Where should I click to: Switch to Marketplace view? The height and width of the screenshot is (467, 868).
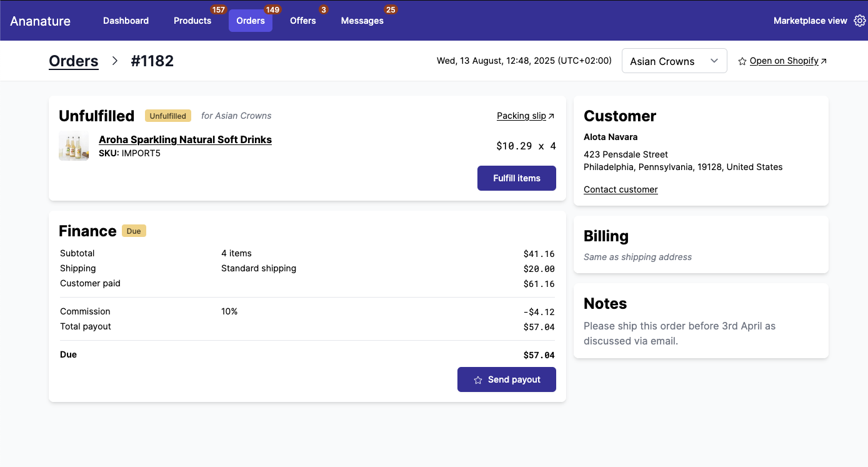[810, 21]
